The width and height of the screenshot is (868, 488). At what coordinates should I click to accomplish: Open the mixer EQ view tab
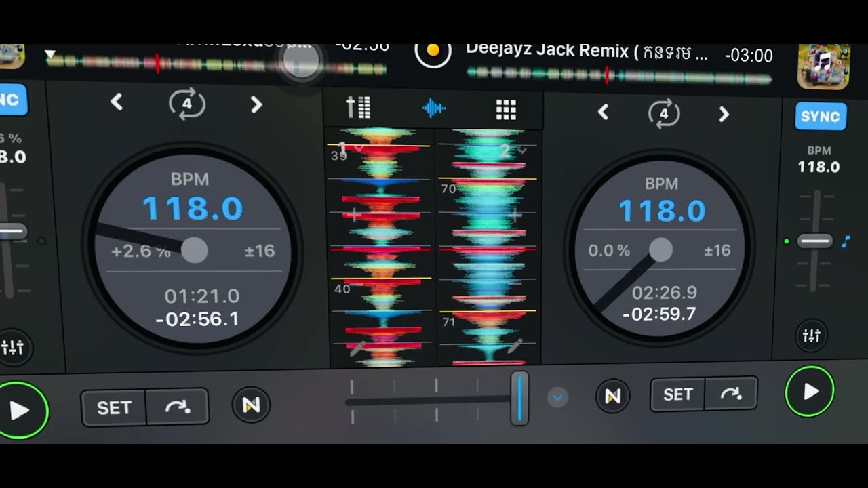click(x=358, y=107)
